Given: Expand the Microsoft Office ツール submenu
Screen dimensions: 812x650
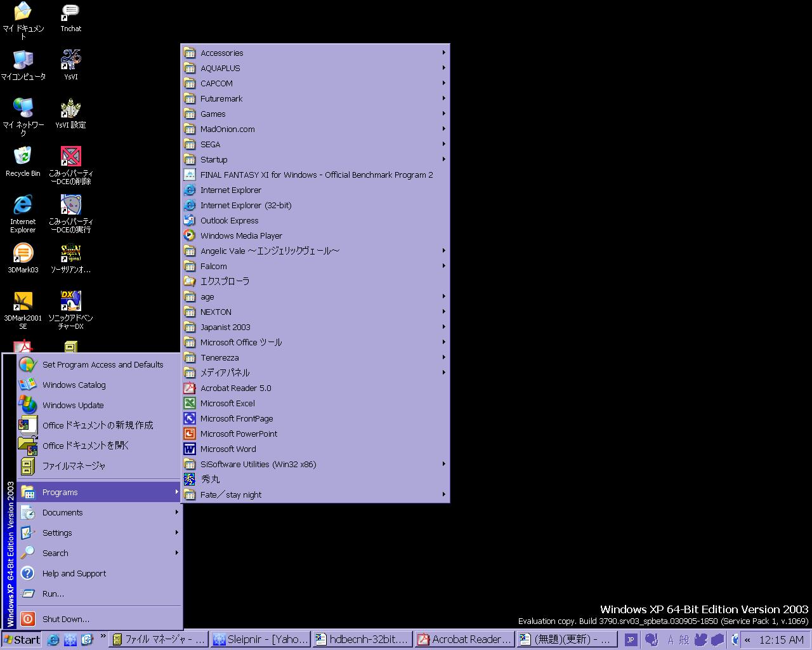Looking at the screenshot, I should (x=315, y=342).
